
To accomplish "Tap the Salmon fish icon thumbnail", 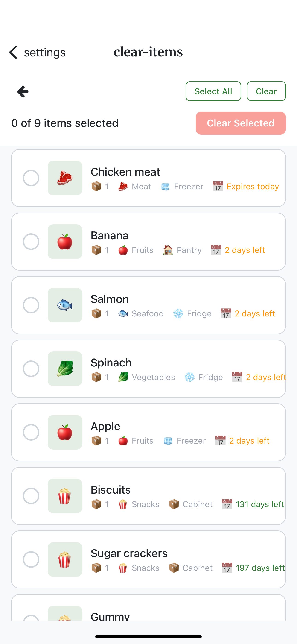I will [x=65, y=305].
